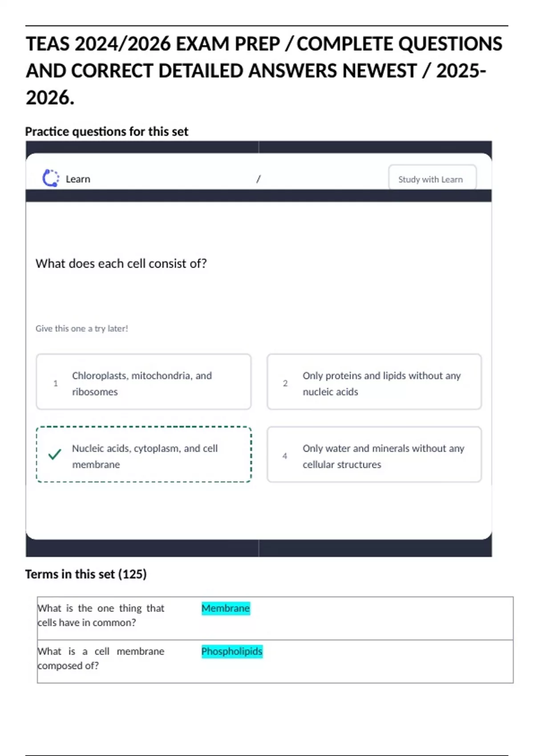Click the slash separator in Learn header
The image size is (534, 756).
[258, 179]
